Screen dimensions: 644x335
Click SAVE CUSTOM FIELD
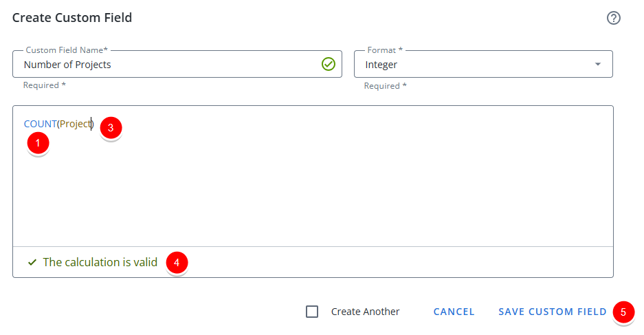coord(553,312)
